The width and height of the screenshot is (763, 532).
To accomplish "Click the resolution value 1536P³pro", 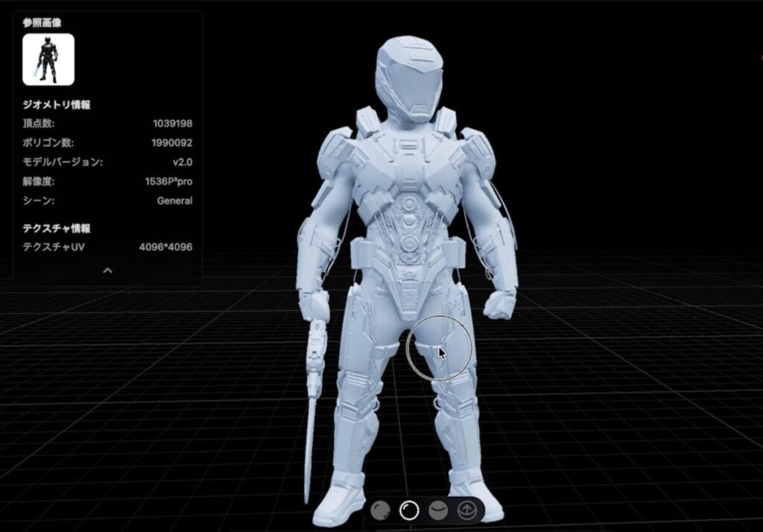I will point(168,181).
